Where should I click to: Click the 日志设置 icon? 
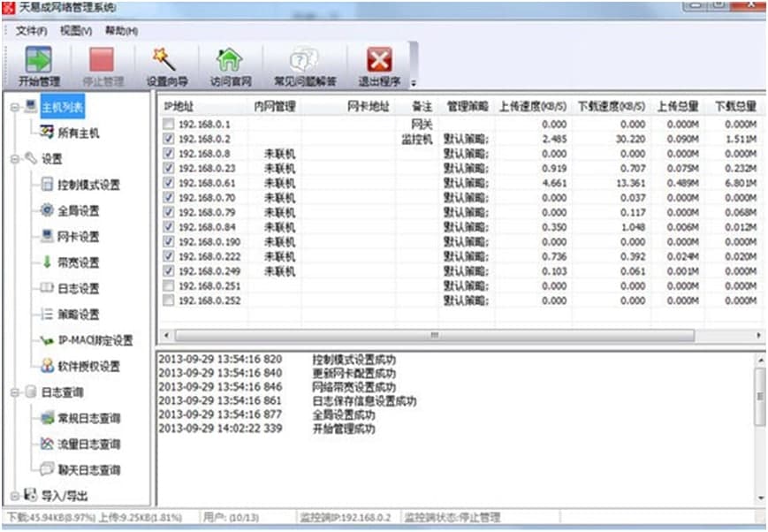coord(47,288)
